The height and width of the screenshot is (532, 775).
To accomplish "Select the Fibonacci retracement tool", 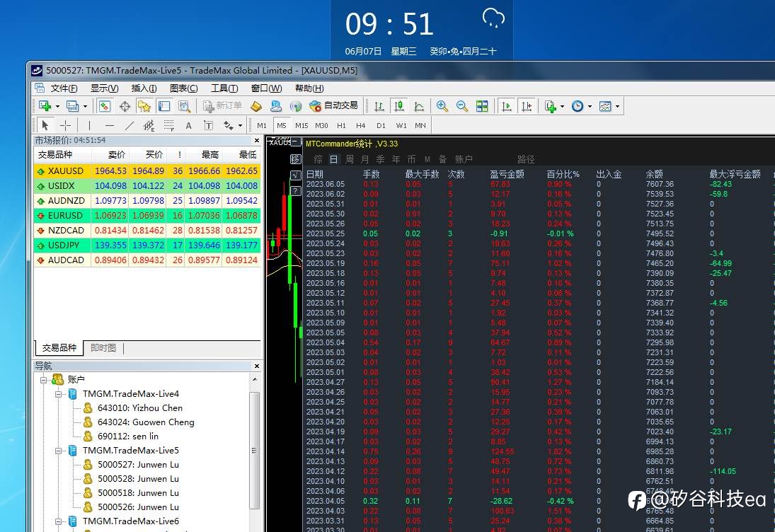I will [169, 125].
